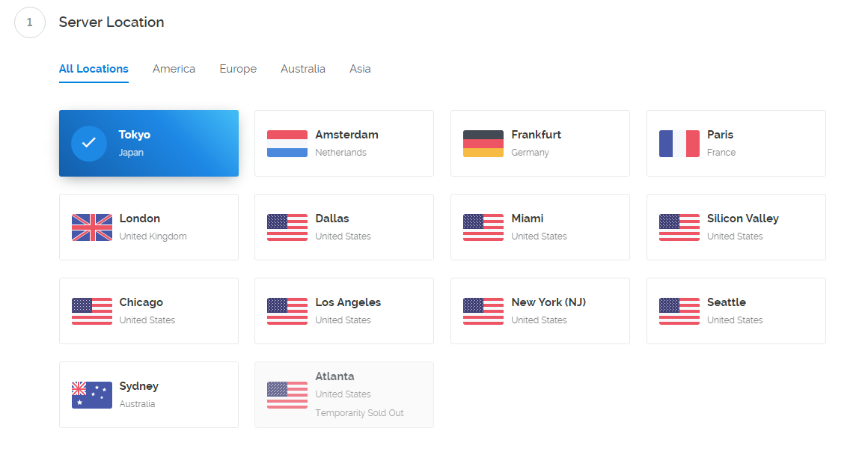Screen dimensions: 868x455
Task: Click the step 1 circle badge
Action: pyautogui.click(x=30, y=22)
